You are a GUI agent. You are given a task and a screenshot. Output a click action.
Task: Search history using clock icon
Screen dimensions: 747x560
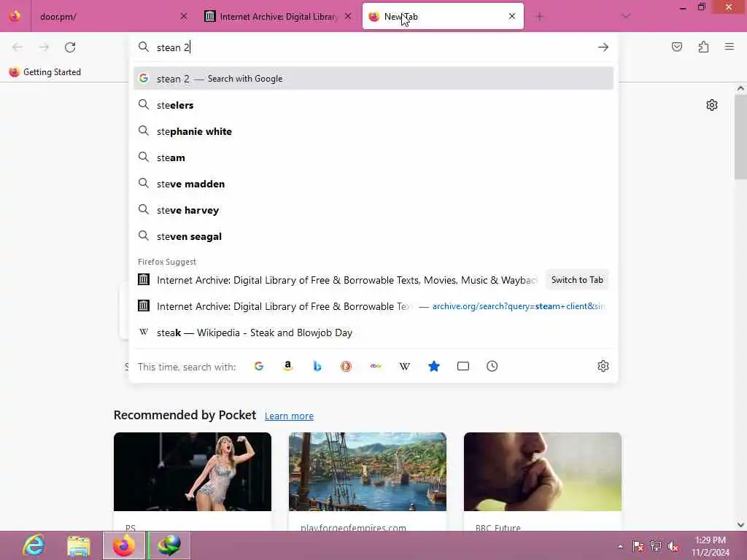tap(492, 366)
